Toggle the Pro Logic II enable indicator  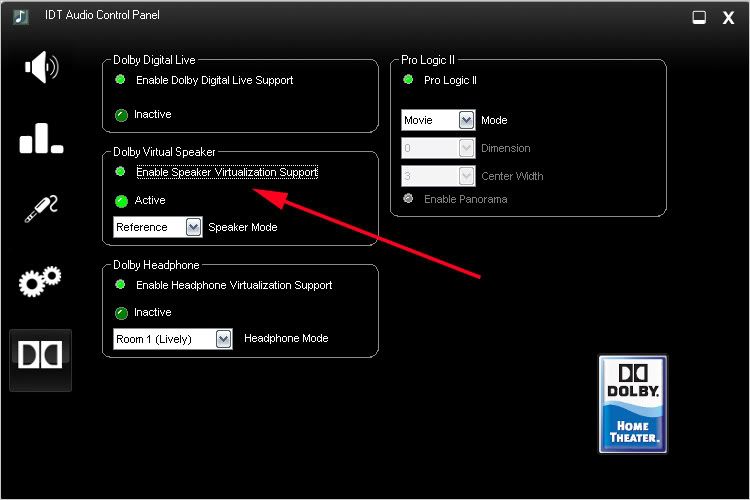(x=408, y=79)
